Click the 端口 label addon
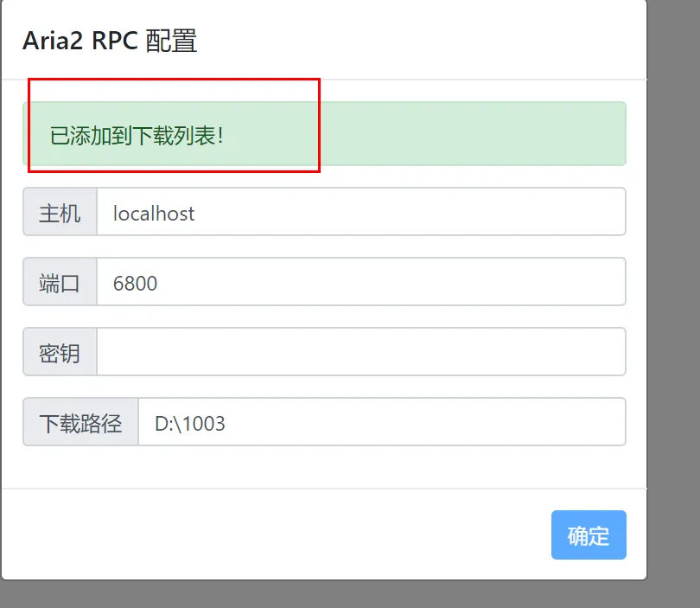Screen dimensions: 700x608 60,282
